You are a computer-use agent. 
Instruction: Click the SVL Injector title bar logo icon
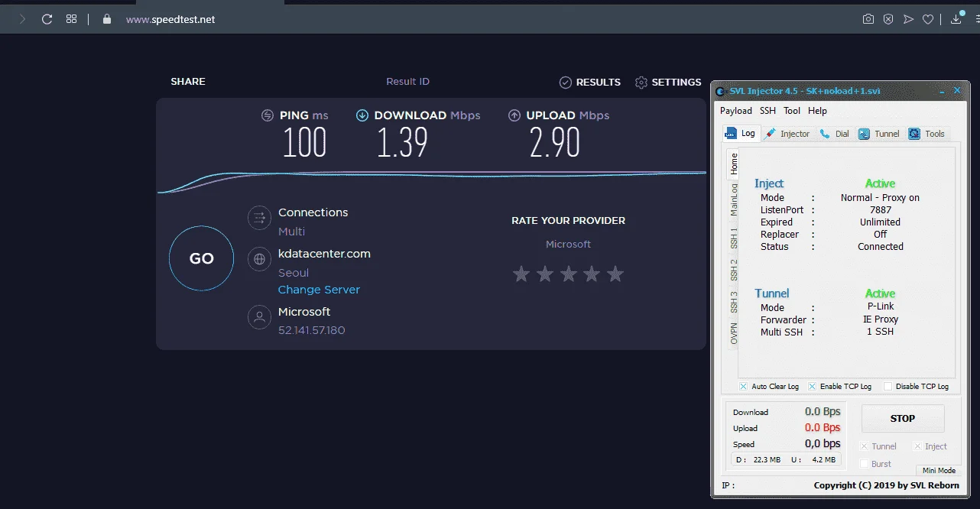coord(721,91)
